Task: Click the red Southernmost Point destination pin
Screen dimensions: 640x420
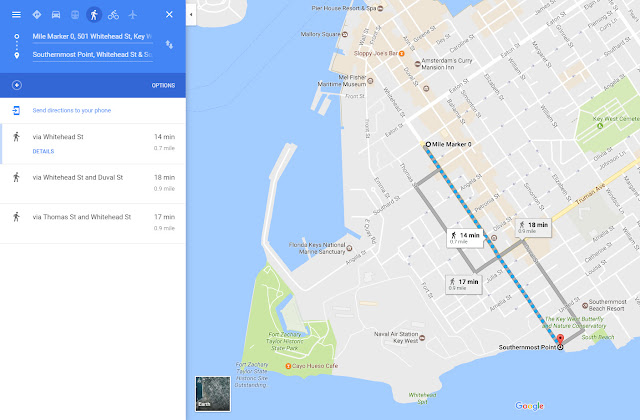Action: (x=560, y=339)
